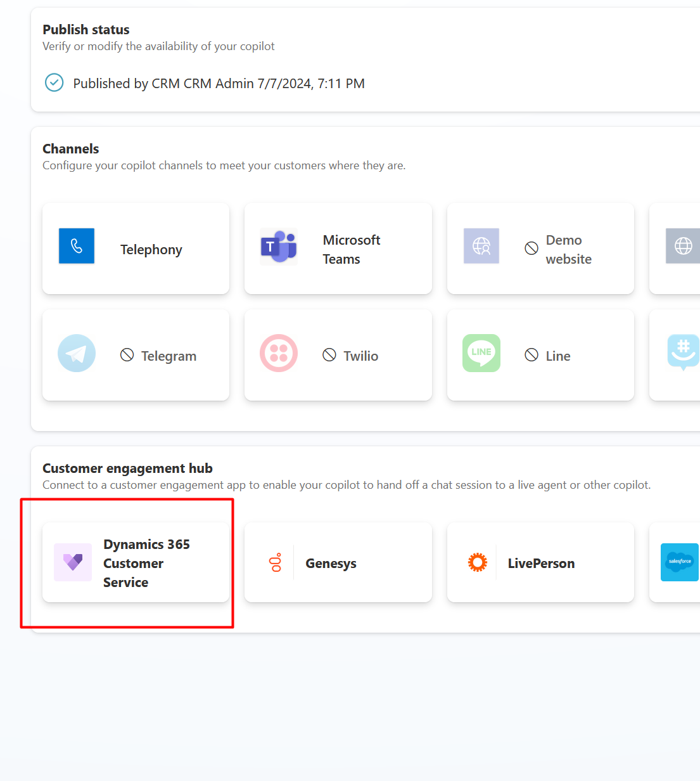Image resolution: width=700 pixels, height=781 pixels.
Task: Click the Published by CRM Admin text
Action: click(x=219, y=83)
